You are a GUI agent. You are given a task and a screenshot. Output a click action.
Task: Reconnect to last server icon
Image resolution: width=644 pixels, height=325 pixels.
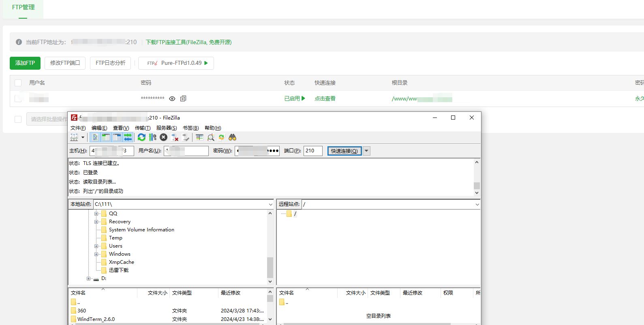186,137
